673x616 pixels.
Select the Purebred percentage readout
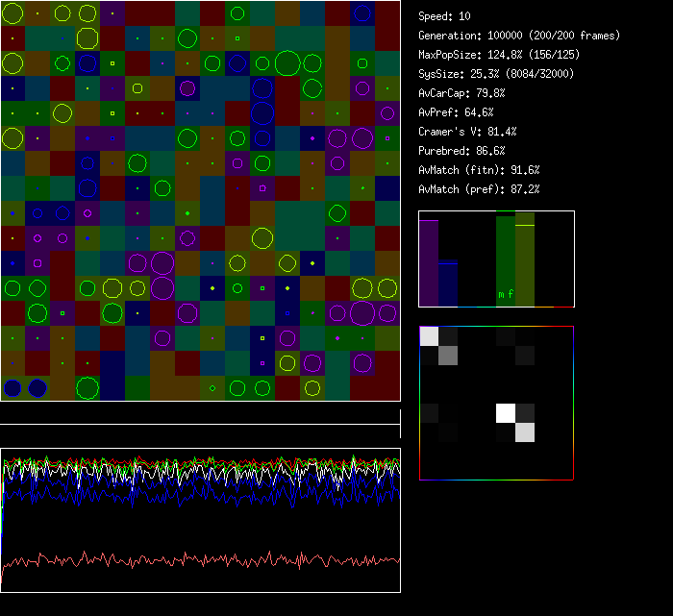461,151
